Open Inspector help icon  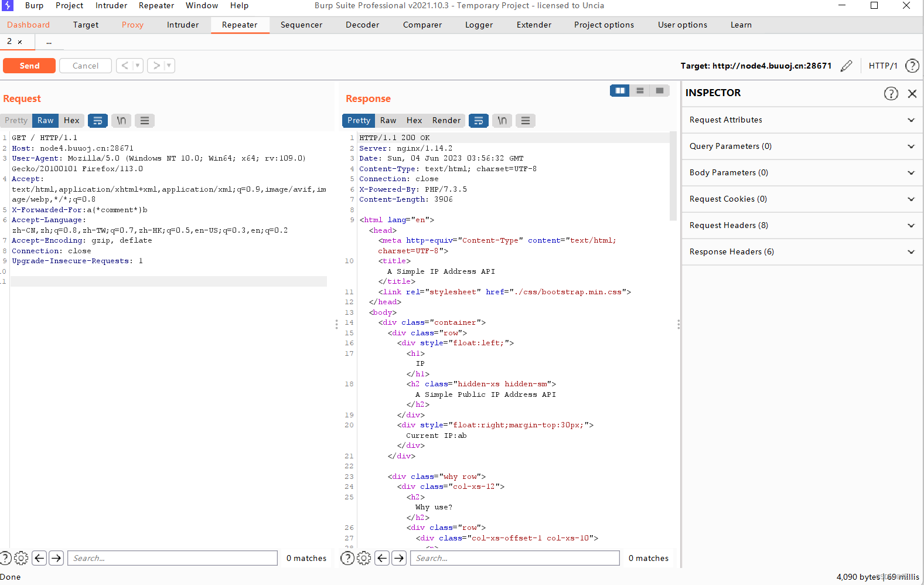point(891,93)
